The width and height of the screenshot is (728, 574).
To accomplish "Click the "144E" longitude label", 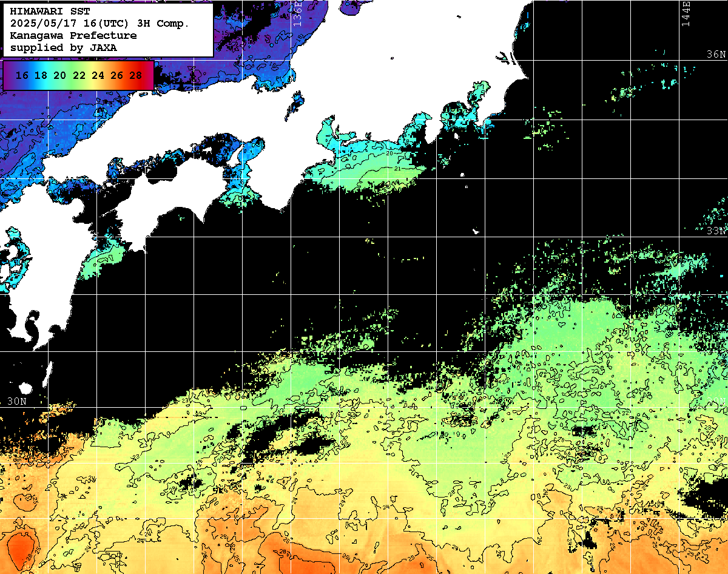I will pyautogui.click(x=686, y=13).
